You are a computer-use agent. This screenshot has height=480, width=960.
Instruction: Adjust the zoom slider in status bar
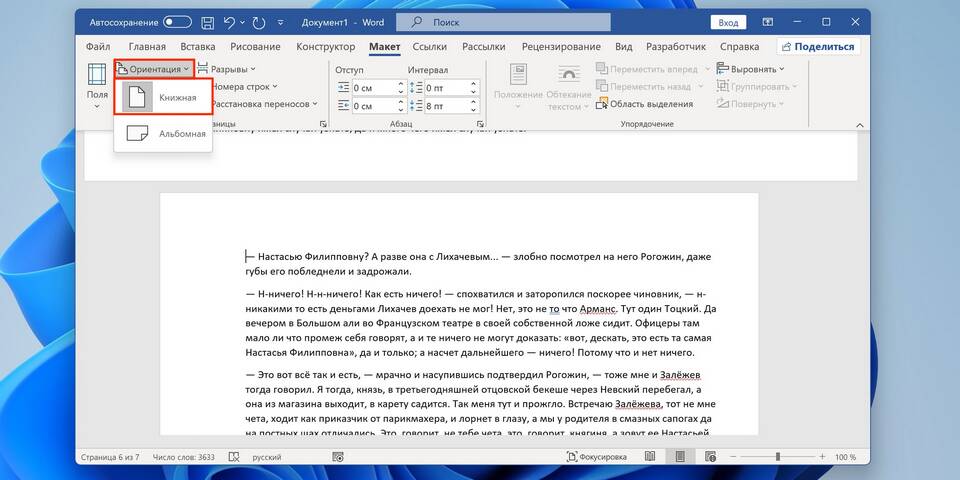777,457
